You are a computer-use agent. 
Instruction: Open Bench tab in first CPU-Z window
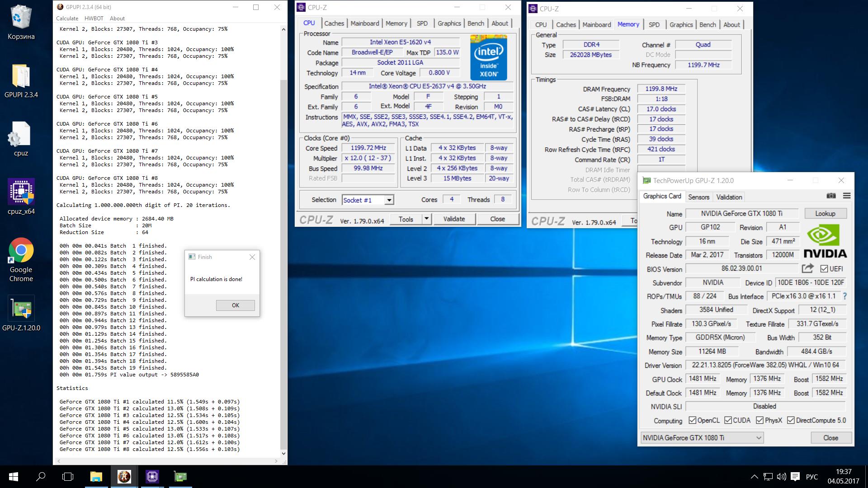(x=476, y=23)
